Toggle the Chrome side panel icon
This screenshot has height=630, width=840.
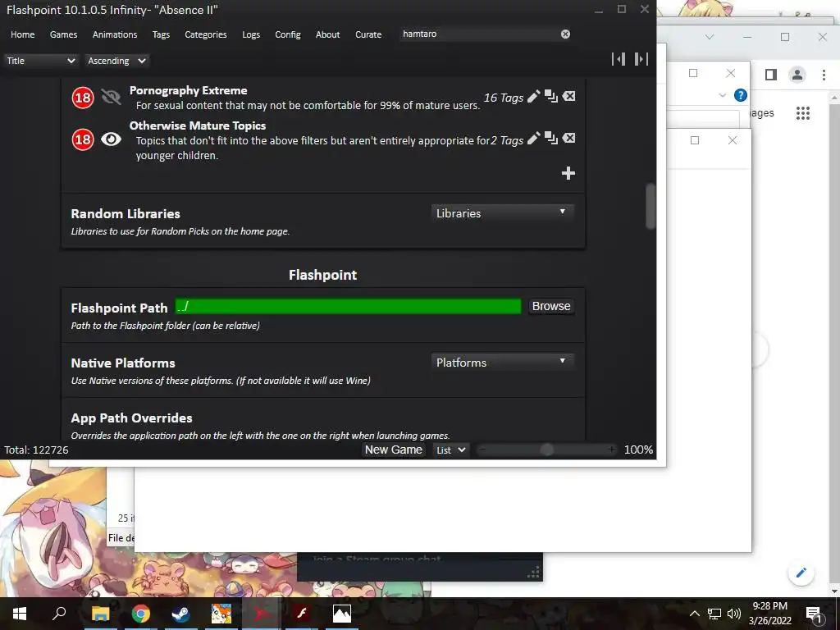pos(771,75)
